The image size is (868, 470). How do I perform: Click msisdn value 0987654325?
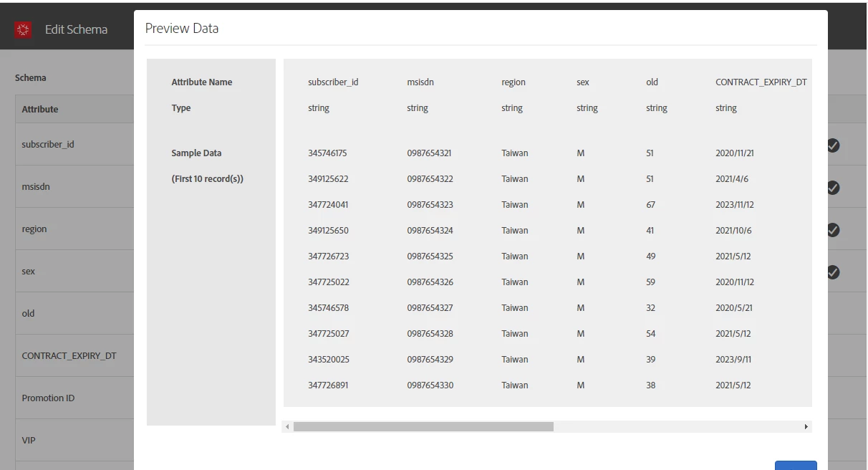430,256
